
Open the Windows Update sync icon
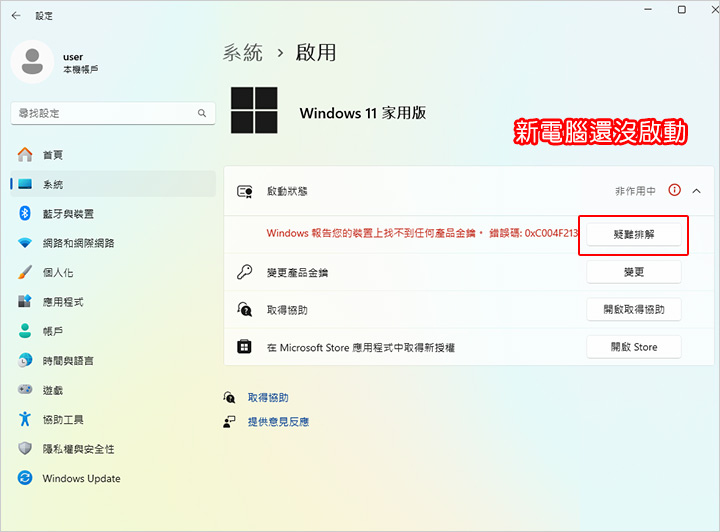pyautogui.click(x=25, y=478)
